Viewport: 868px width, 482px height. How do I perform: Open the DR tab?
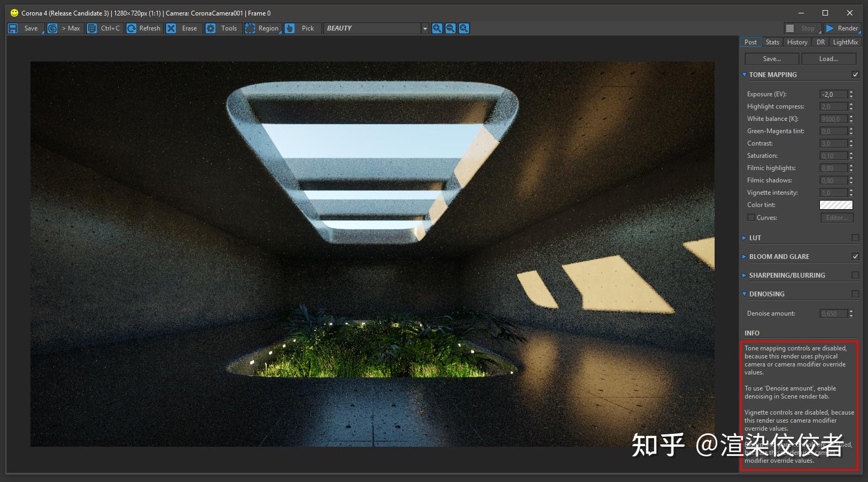820,42
